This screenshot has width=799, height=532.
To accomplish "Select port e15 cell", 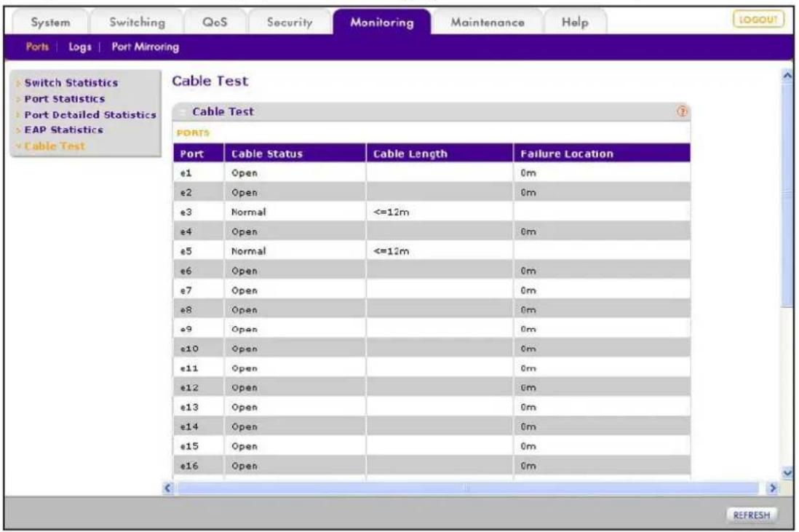I will [x=199, y=446].
